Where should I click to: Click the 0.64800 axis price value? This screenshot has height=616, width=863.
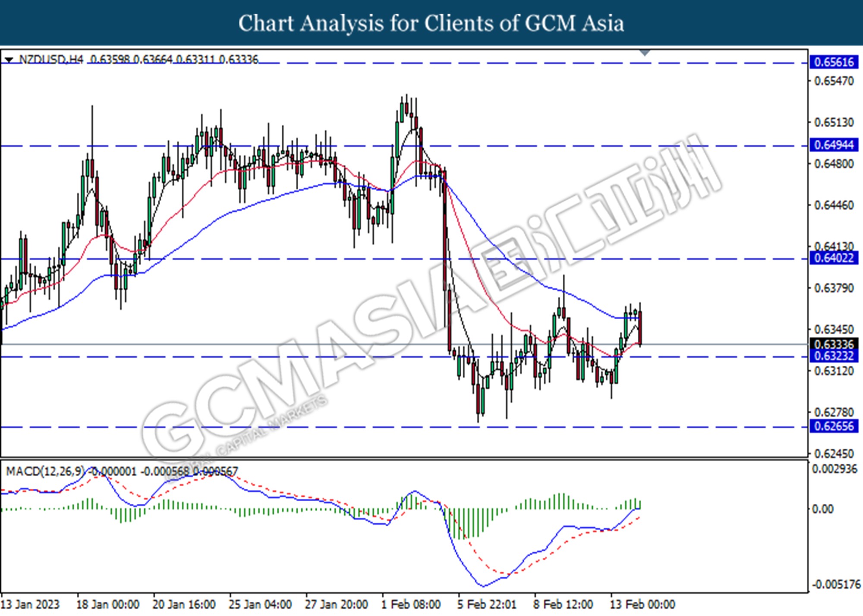tap(834, 164)
